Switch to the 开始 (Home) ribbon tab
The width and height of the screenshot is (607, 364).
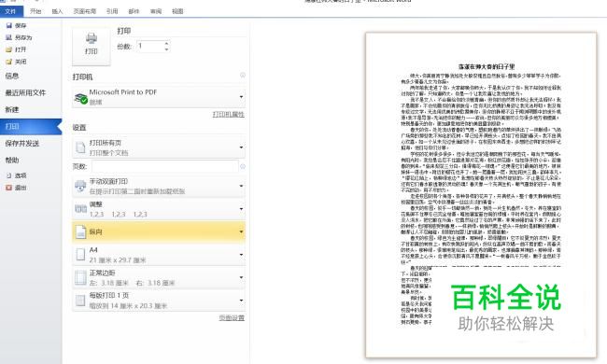click(35, 11)
